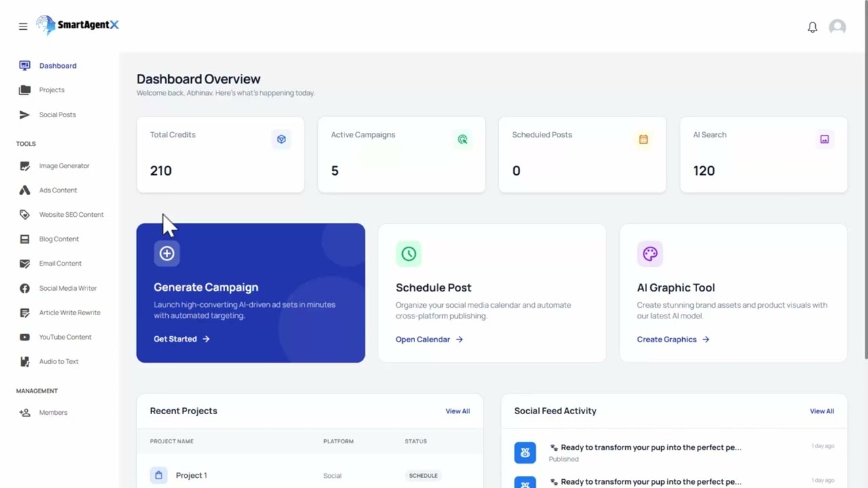This screenshot has width=868, height=488.
Task: Click the Total Credits cube icon
Action: [x=281, y=139]
